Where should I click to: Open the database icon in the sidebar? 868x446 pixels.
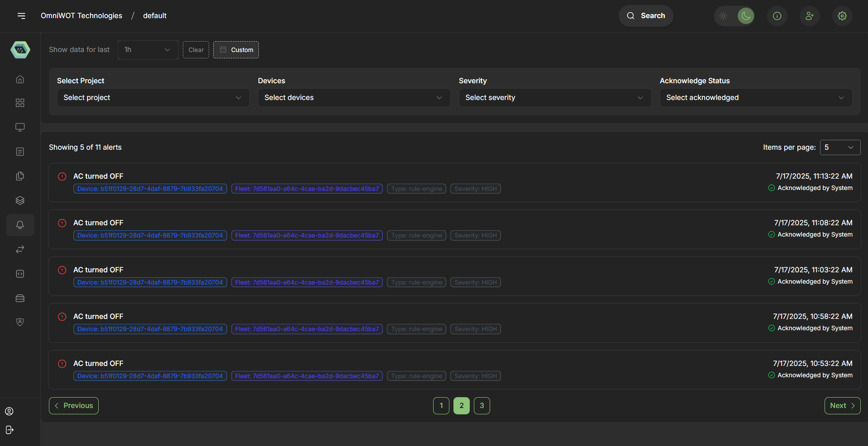coord(20,298)
